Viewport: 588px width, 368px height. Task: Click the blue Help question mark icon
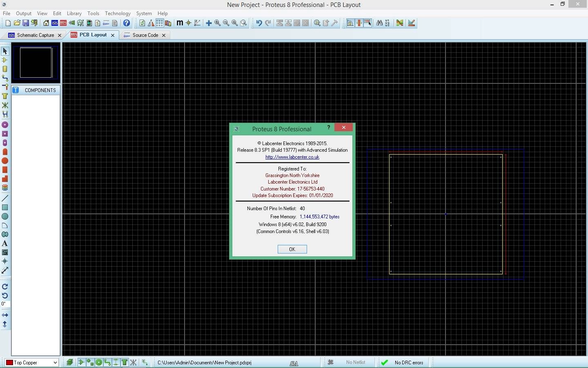pos(127,23)
